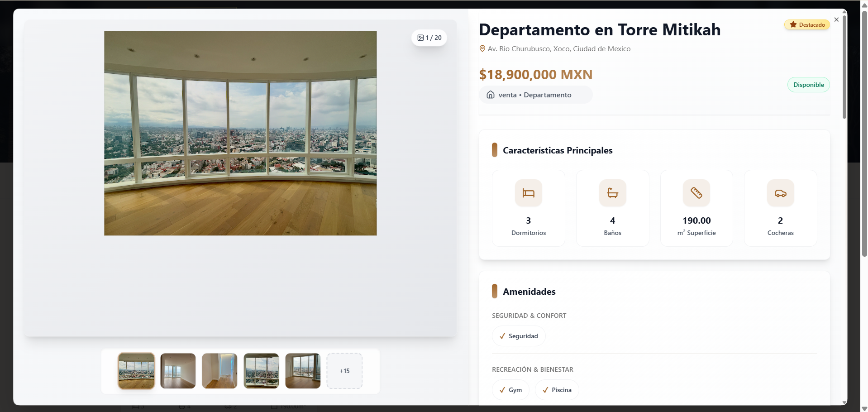Click the checkmark icon next to Gym
This screenshot has height=412, width=868.
click(502, 390)
